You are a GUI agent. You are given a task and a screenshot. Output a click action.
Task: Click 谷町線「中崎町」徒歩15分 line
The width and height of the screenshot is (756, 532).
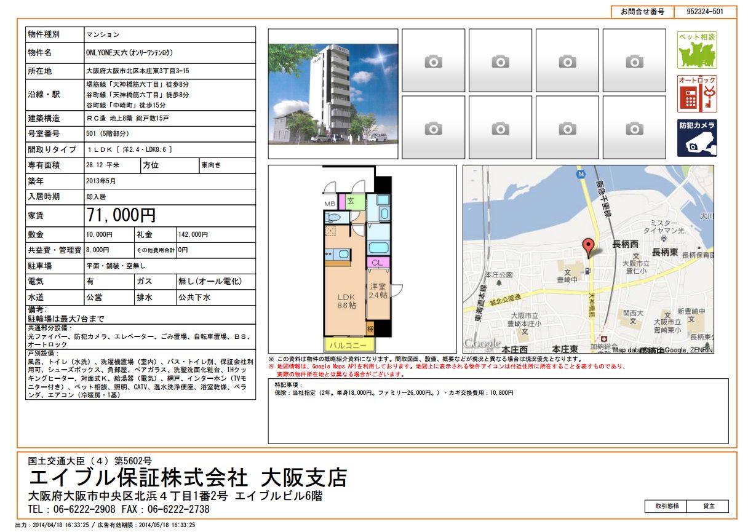(126, 106)
